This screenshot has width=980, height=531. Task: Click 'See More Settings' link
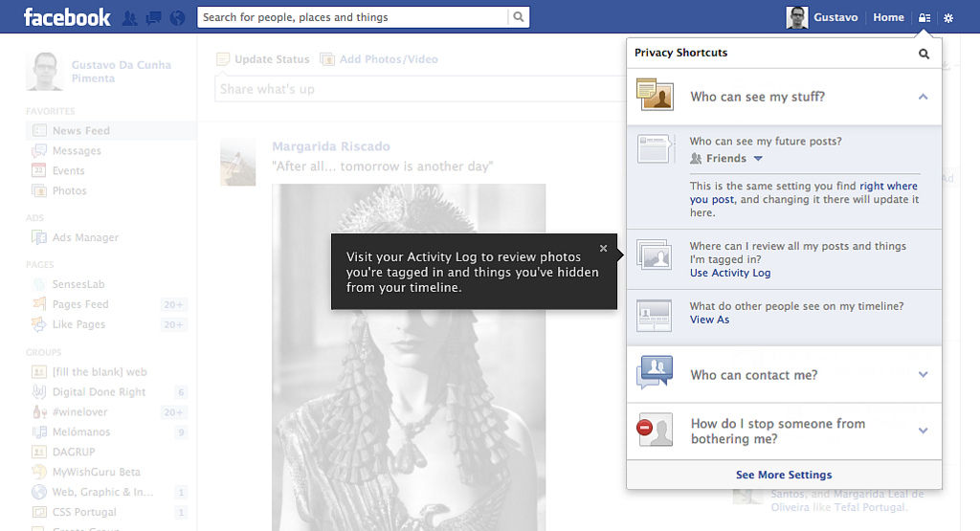click(784, 475)
